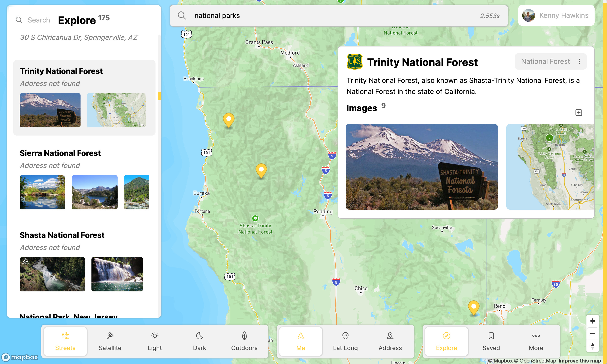Open the Saved bottom tab

(491, 341)
